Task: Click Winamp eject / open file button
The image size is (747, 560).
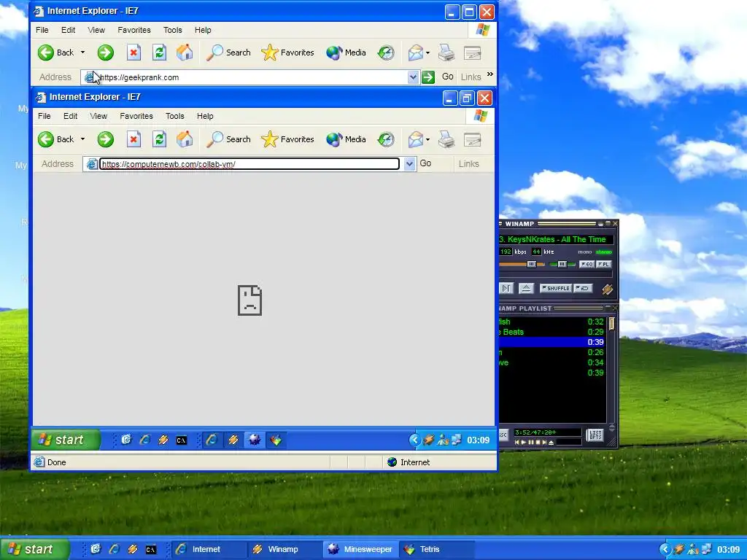Action: [x=526, y=288]
